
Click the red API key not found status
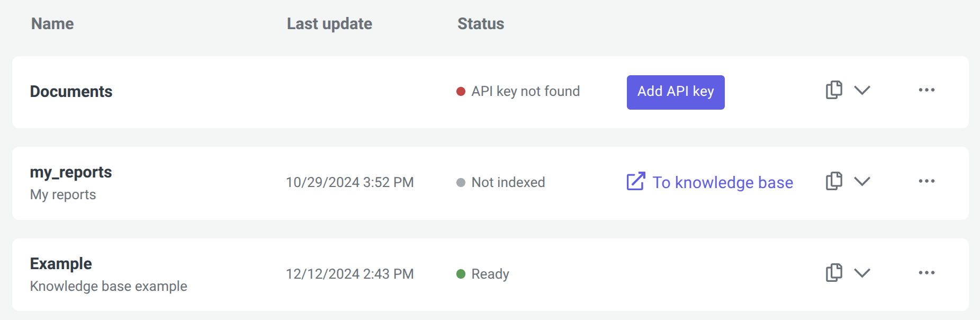point(518,91)
